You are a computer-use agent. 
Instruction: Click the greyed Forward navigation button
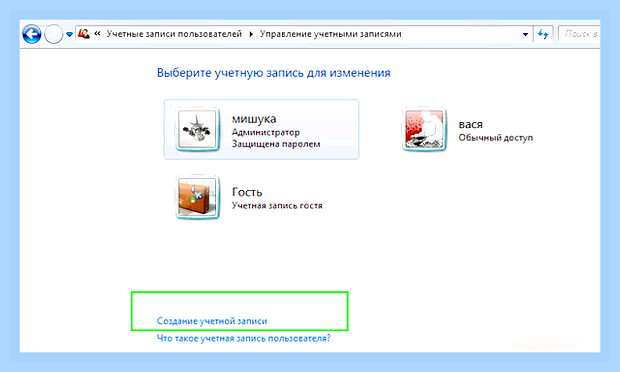pyautogui.click(x=53, y=34)
